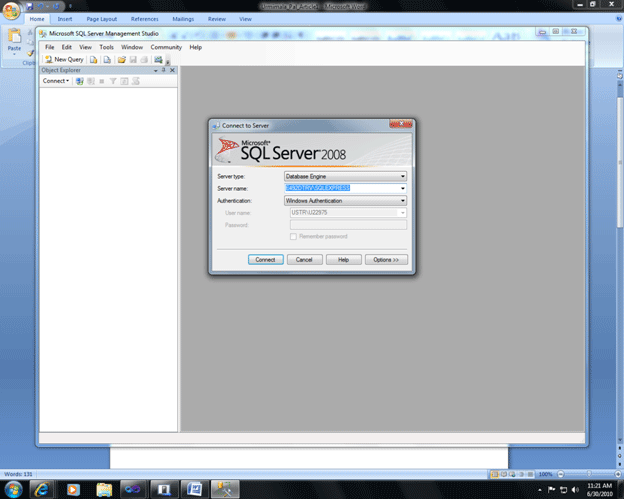Open the Window menu
The height and width of the screenshot is (499, 624).
click(x=132, y=47)
